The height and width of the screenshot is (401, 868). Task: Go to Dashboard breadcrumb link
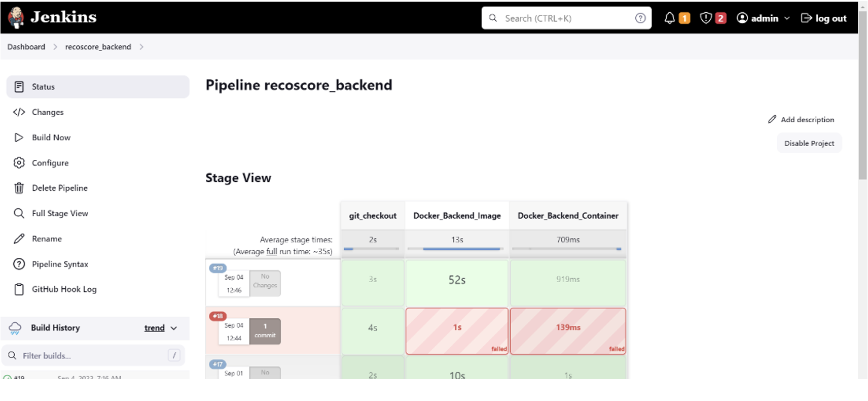26,47
